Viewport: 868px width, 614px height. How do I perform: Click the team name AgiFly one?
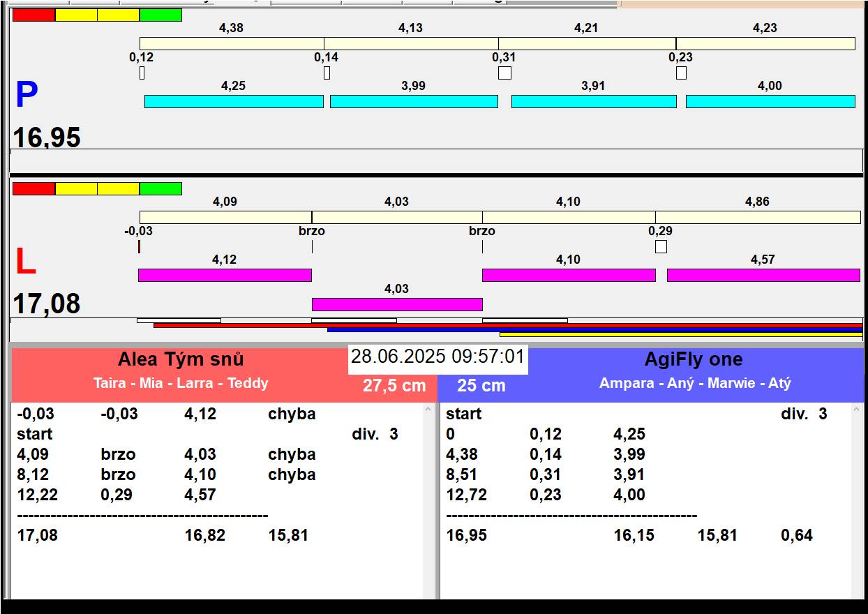click(694, 359)
